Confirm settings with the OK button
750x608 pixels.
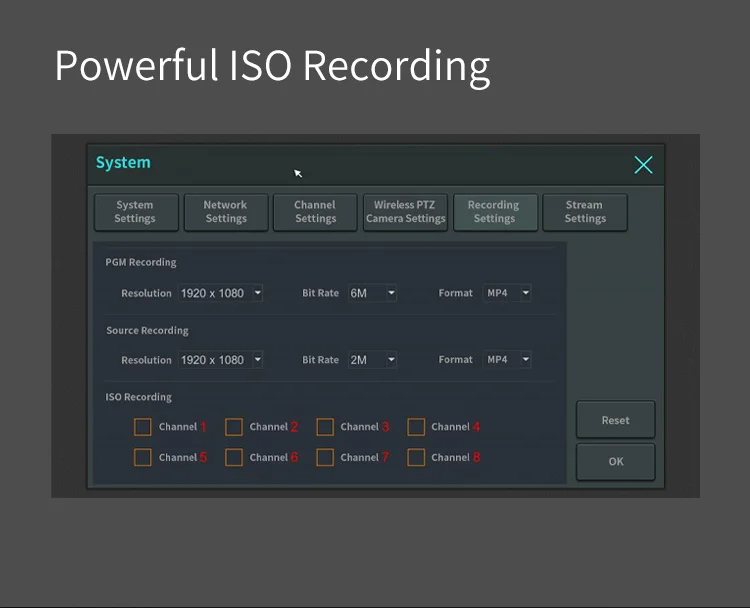[615, 461]
